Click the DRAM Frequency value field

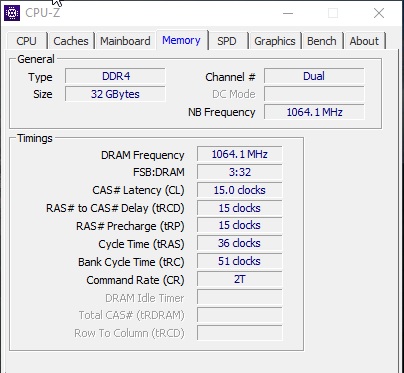pos(239,154)
